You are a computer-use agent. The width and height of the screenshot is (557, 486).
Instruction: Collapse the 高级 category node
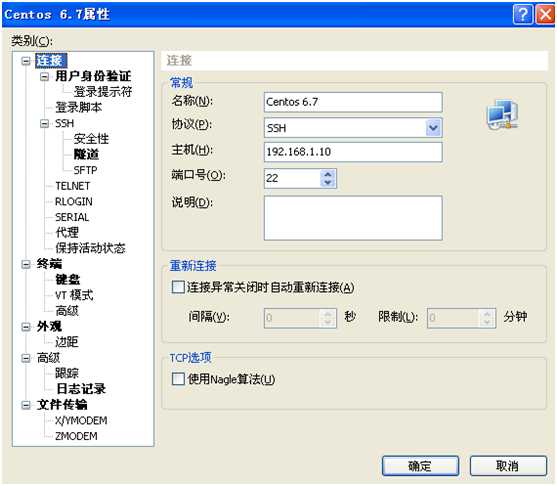[26, 358]
